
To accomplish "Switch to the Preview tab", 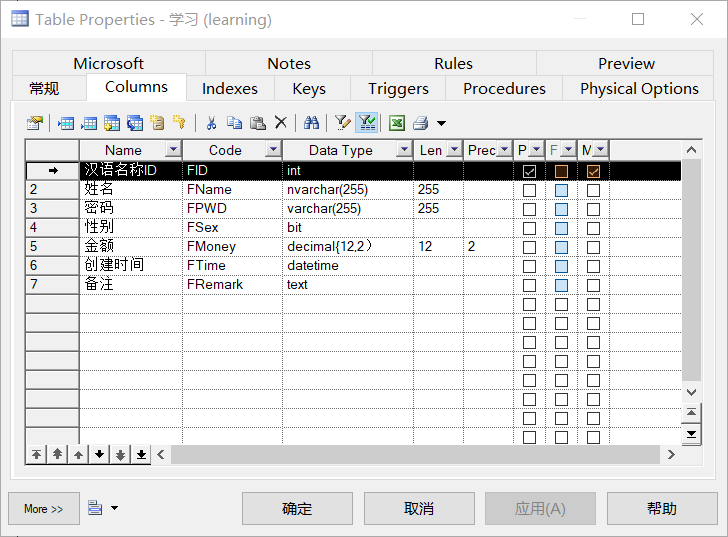I will (626, 63).
